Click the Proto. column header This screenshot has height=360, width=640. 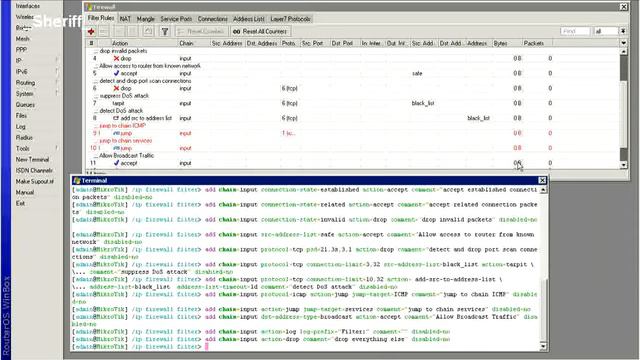(x=290, y=43)
